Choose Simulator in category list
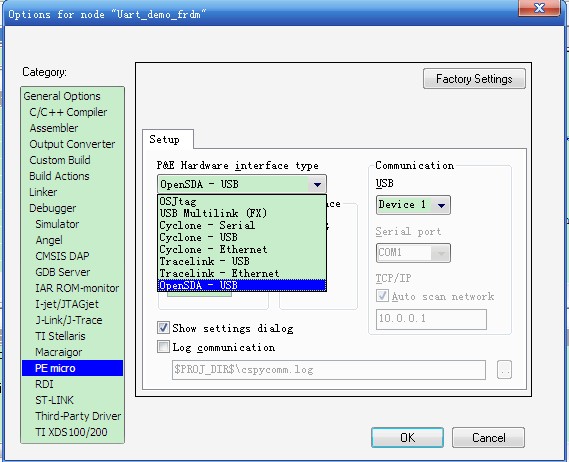Viewport: 569px width, 462px height. tap(57, 224)
